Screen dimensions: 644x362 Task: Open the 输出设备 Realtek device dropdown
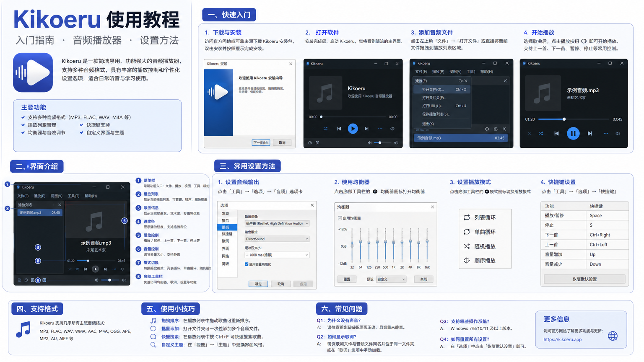[277, 223]
